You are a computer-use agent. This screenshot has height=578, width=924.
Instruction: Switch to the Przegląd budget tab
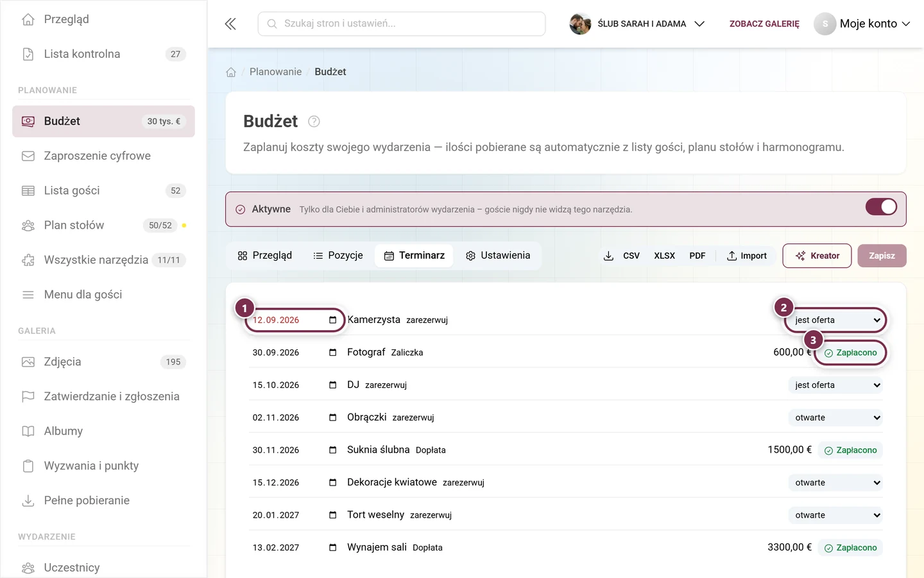[x=264, y=256]
